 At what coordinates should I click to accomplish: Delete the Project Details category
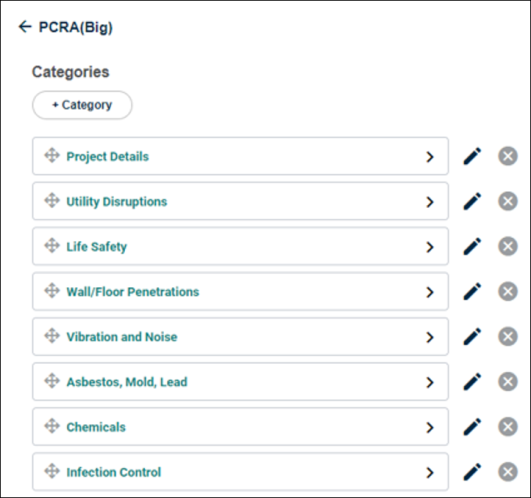tap(508, 156)
